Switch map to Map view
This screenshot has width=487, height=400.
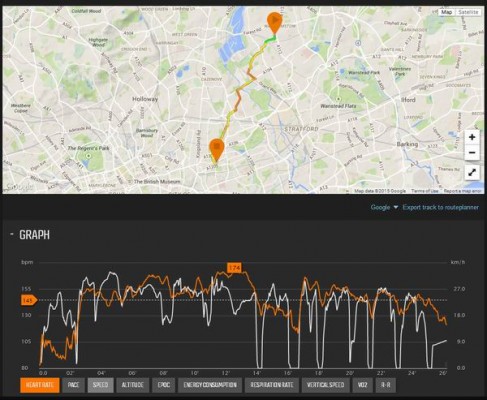pyautogui.click(x=447, y=12)
